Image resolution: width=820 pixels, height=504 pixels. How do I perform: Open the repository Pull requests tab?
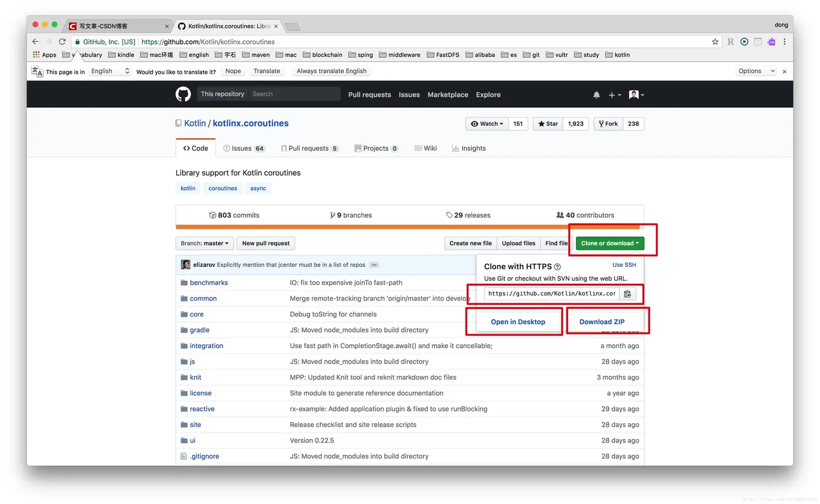(x=309, y=148)
